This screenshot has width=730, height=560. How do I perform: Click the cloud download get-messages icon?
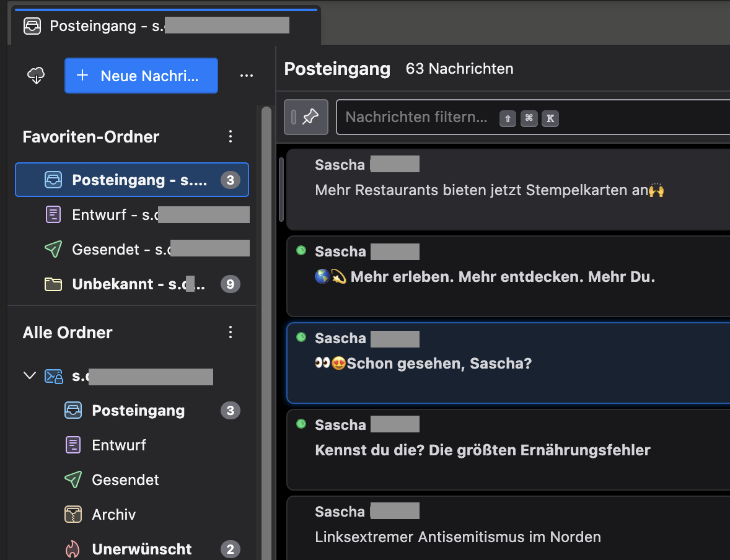click(36, 76)
